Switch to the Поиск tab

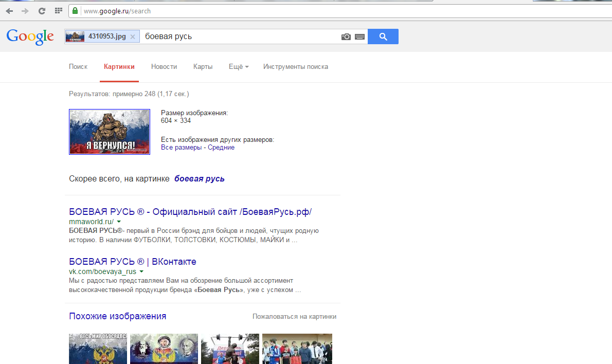[x=78, y=67]
